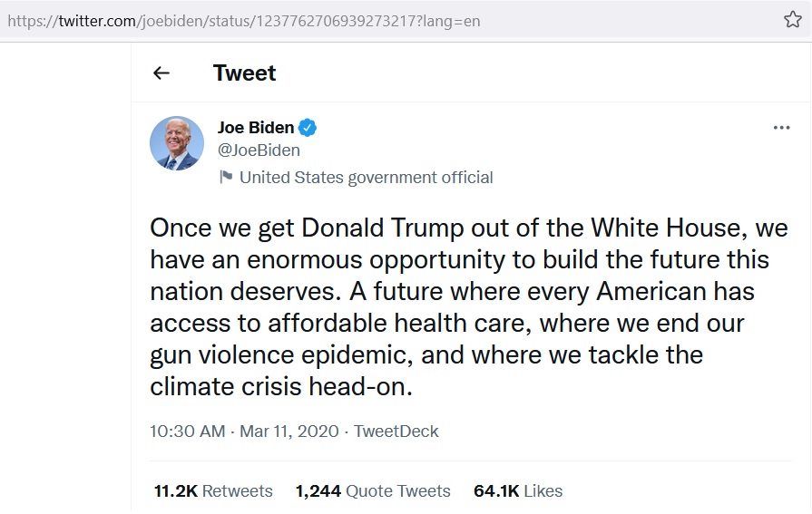
Task: Open the 1,244 Quote Tweets list
Action: [x=373, y=491]
